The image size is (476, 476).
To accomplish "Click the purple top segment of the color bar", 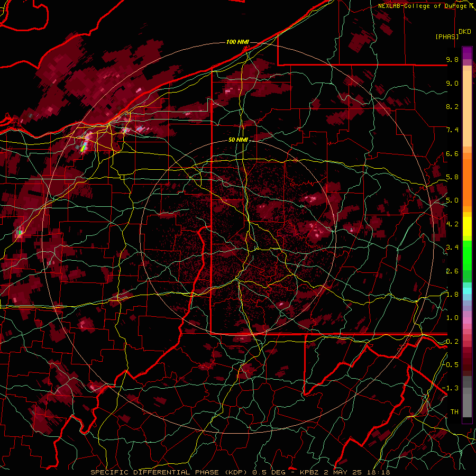I will [x=467, y=53].
